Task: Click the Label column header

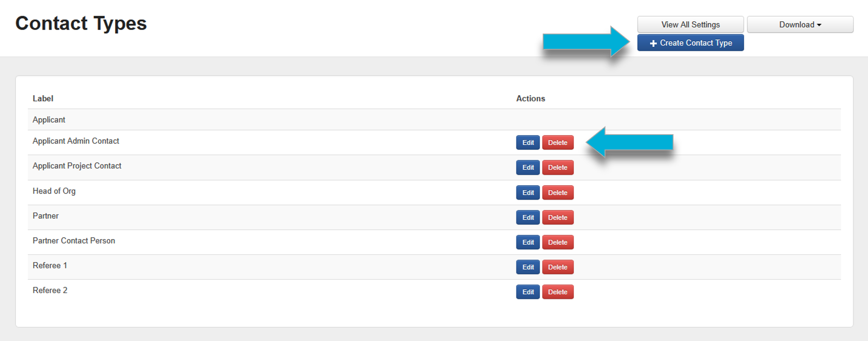Action: 43,99
